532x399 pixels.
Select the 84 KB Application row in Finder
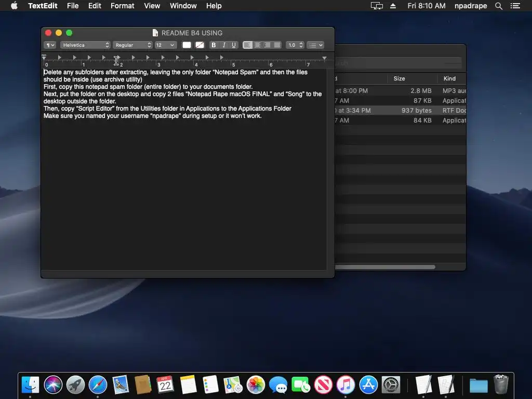click(401, 120)
